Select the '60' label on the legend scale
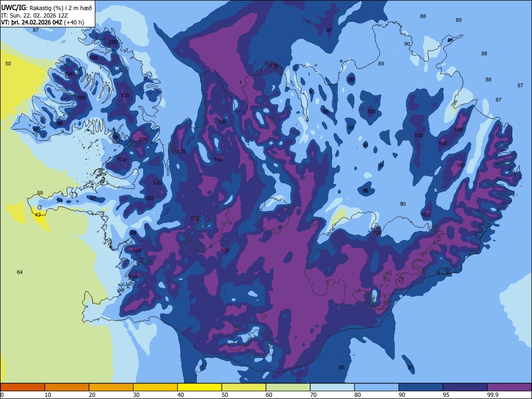 269,395
